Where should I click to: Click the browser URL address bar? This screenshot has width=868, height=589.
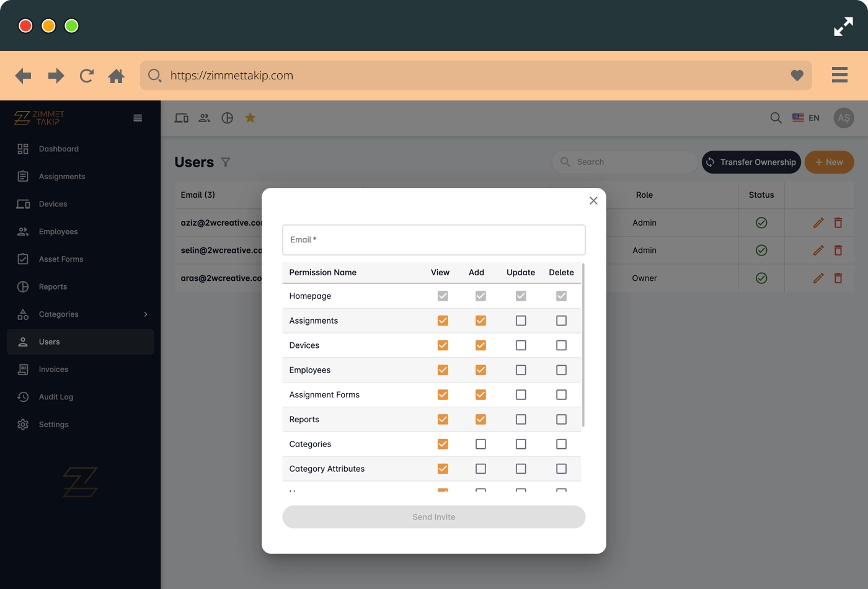point(476,76)
